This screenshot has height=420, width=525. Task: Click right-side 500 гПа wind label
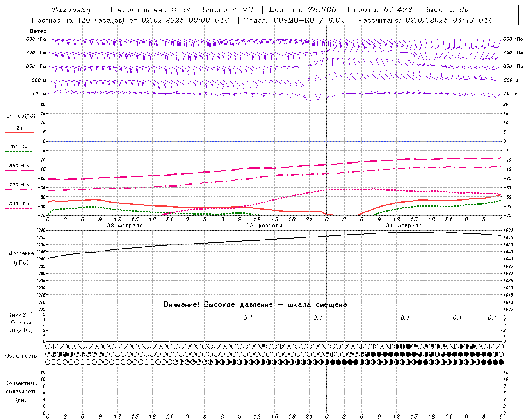coord(513,39)
